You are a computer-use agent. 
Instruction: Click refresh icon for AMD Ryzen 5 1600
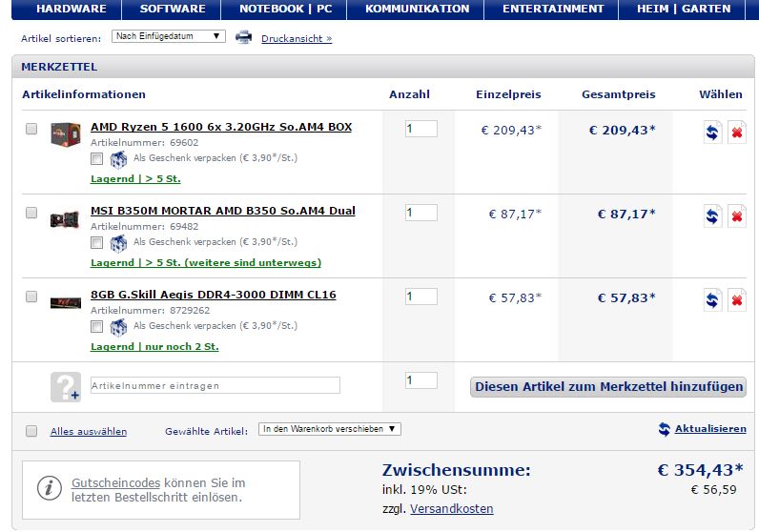(x=712, y=133)
